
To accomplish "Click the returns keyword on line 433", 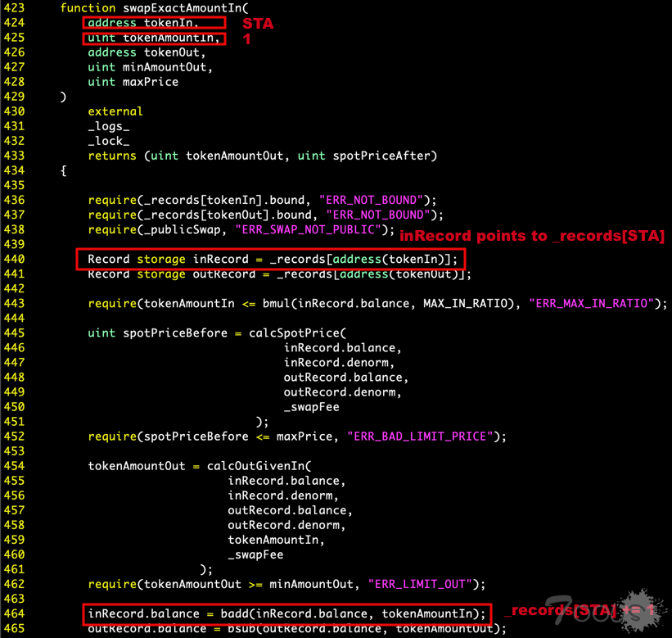I will pyautogui.click(x=112, y=156).
